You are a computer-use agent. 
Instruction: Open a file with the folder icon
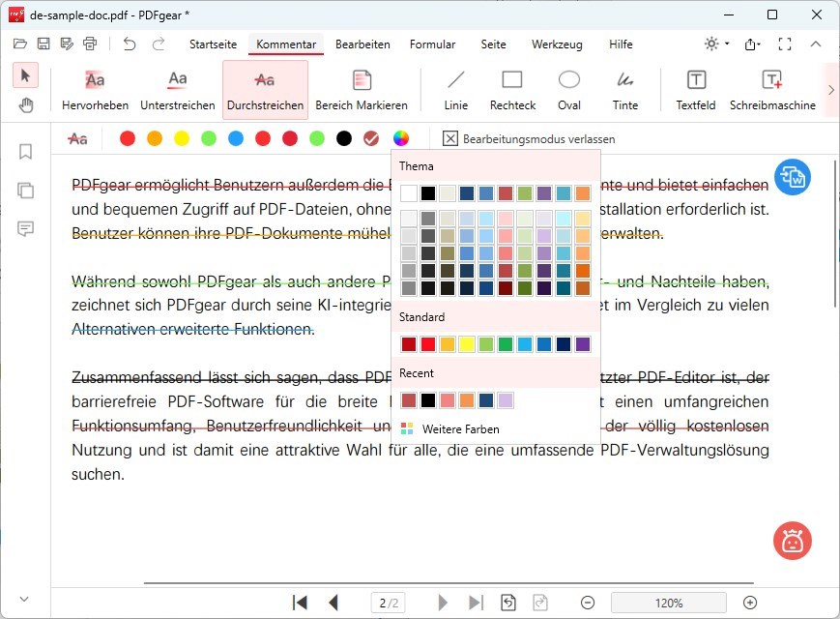pyautogui.click(x=20, y=44)
